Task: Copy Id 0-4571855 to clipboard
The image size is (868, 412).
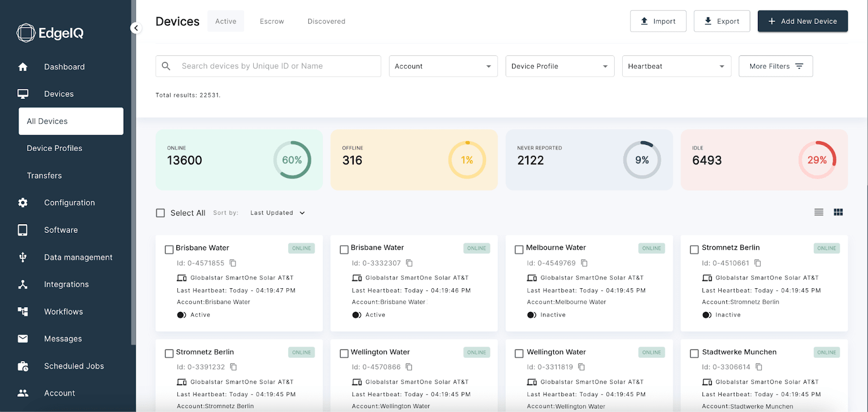Action: pos(233,263)
